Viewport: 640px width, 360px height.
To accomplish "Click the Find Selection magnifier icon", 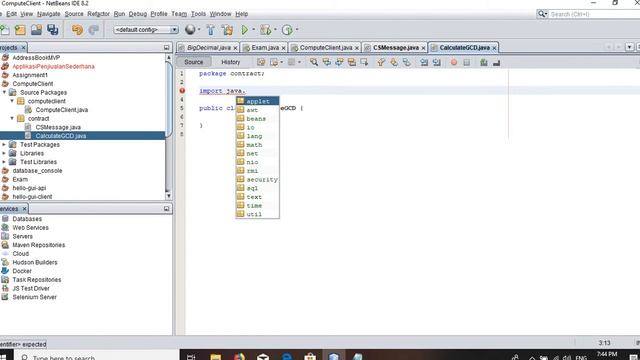I will point(313,62).
